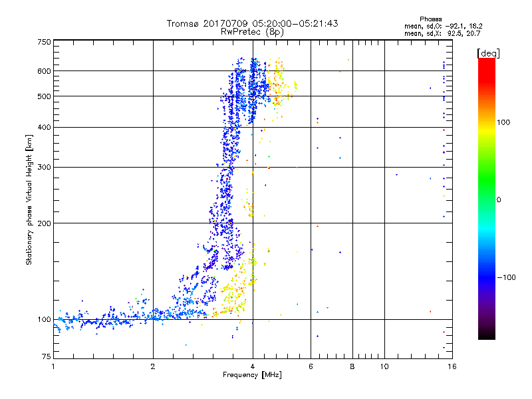
Task: Click the 'Phases' heading text
Action: pos(430,19)
